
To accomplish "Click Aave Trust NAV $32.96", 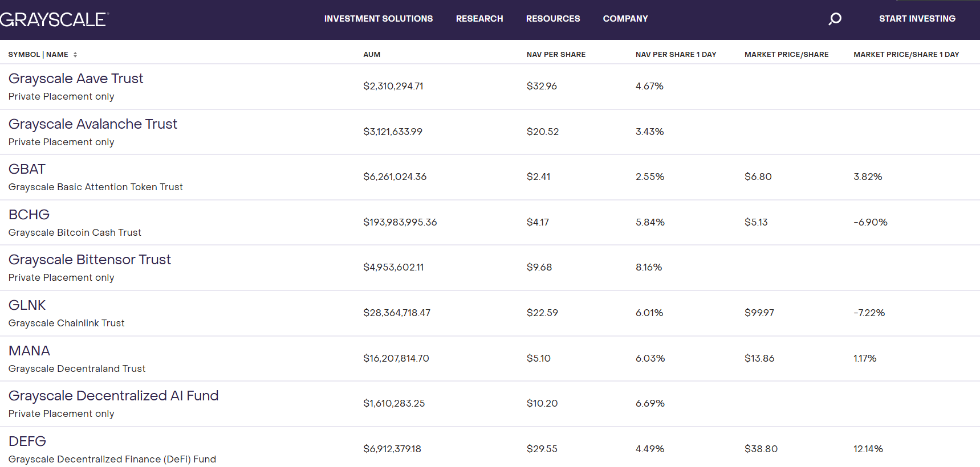I will (542, 86).
